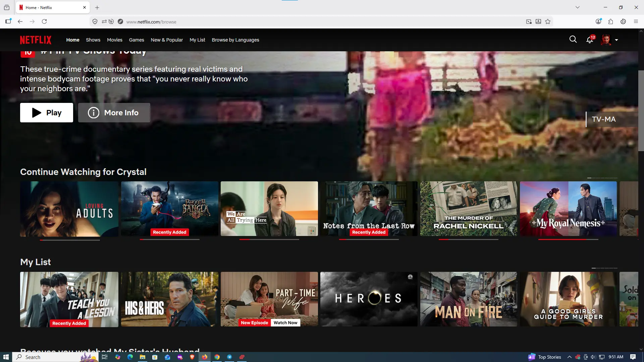The height and width of the screenshot is (362, 644).
Task: Open Teach You a Lesson in My List
Action: point(69,299)
